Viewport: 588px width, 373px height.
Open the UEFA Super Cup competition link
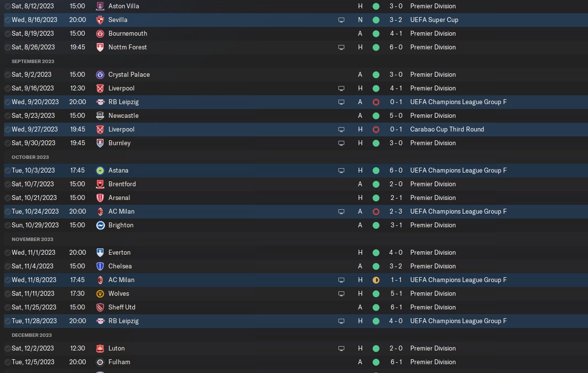pyautogui.click(x=434, y=20)
